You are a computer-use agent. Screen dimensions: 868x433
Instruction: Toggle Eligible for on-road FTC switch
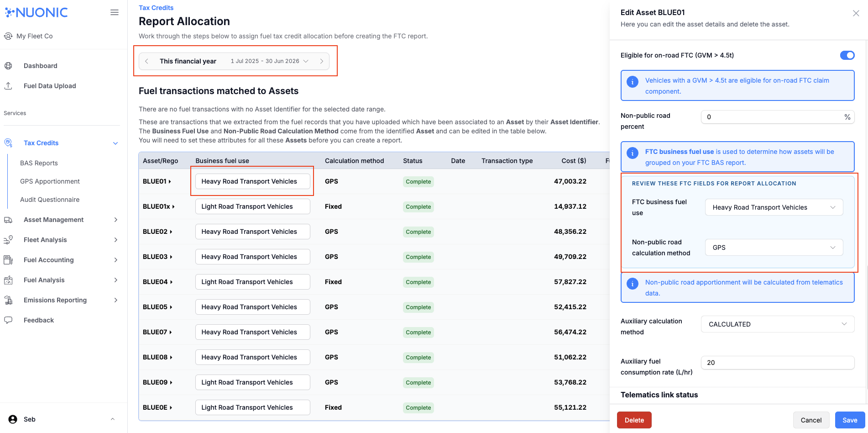pos(847,55)
